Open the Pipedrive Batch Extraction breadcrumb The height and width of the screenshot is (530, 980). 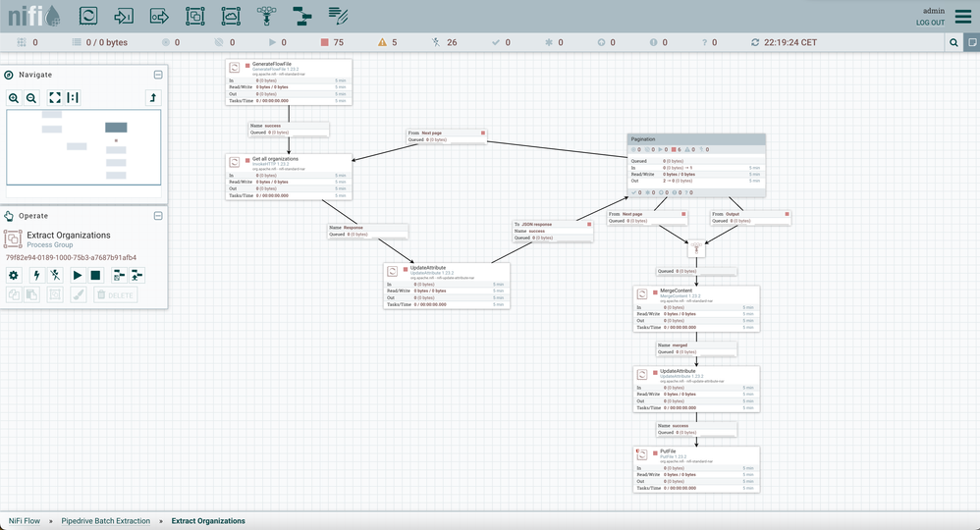pos(106,521)
